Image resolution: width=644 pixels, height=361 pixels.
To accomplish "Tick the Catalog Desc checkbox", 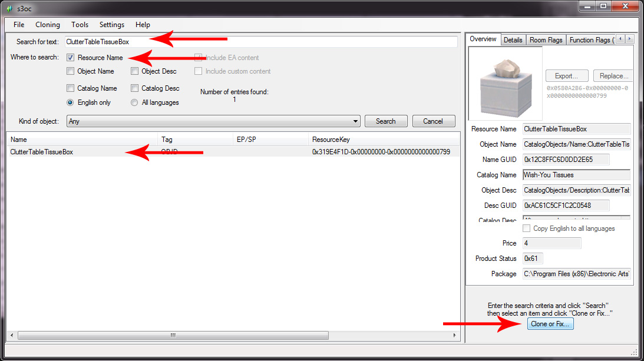I will 135,88.
